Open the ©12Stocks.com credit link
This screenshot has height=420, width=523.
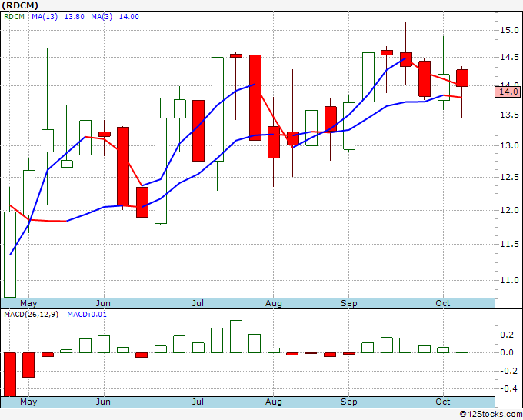[x=491, y=415]
